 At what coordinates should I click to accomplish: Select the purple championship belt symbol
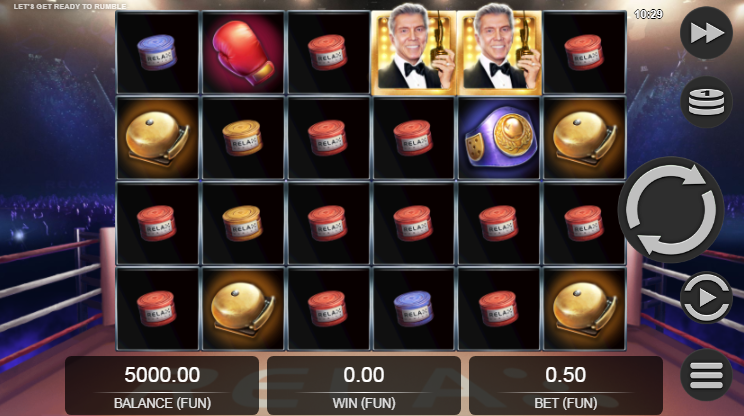499,138
